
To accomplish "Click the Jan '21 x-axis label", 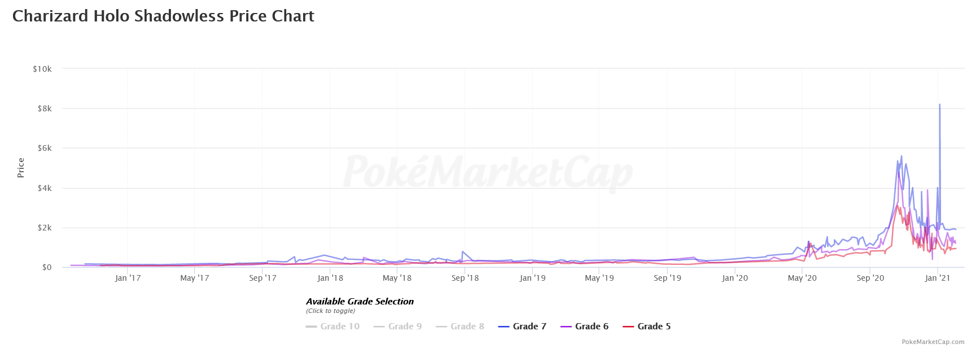I will click(x=937, y=278).
